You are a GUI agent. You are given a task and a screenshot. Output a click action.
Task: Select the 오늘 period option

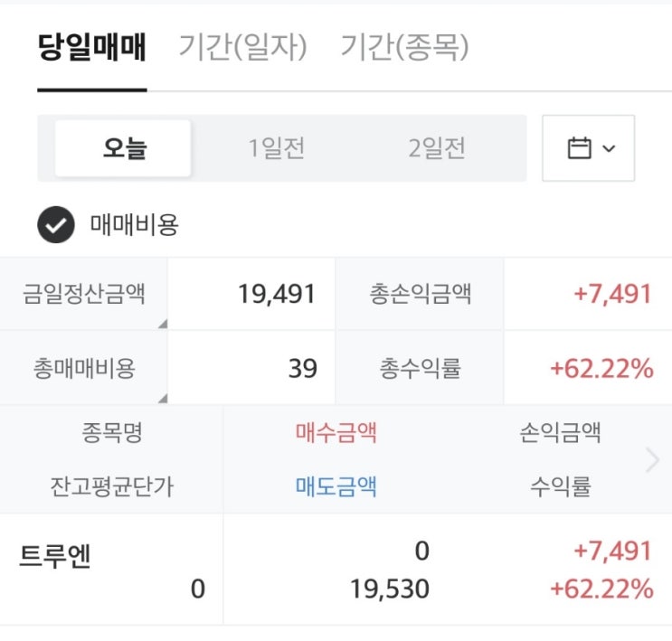coord(124,148)
